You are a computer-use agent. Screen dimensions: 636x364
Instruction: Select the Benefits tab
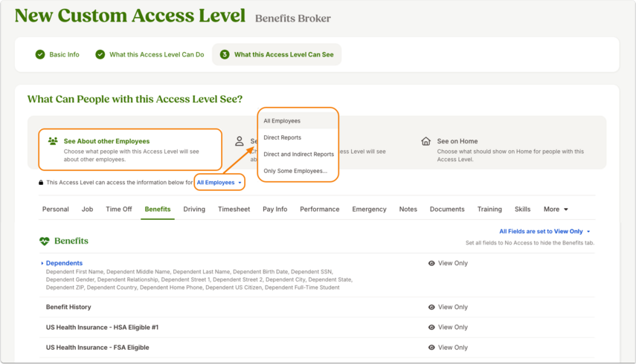tap(158, 209)
